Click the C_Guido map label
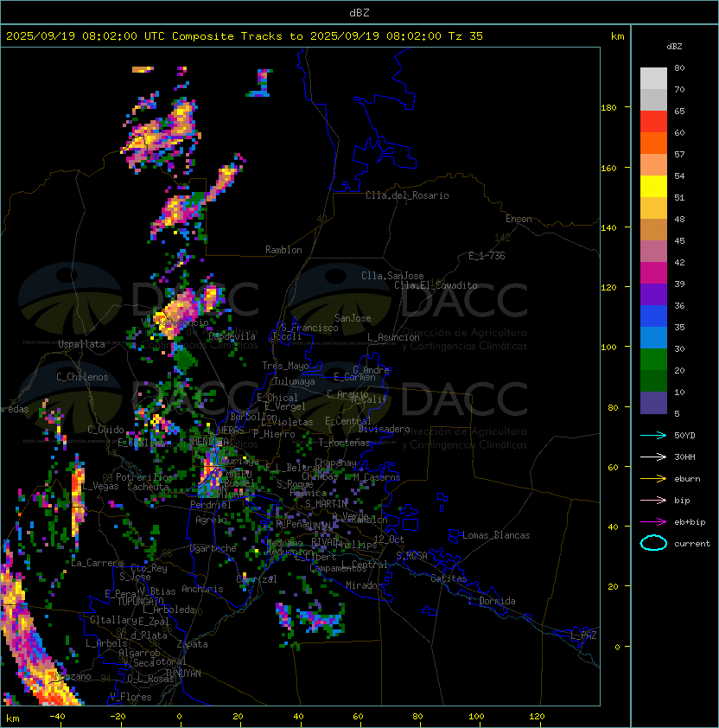719x728 pixels. pyautogui.click(x=105, y=430)
